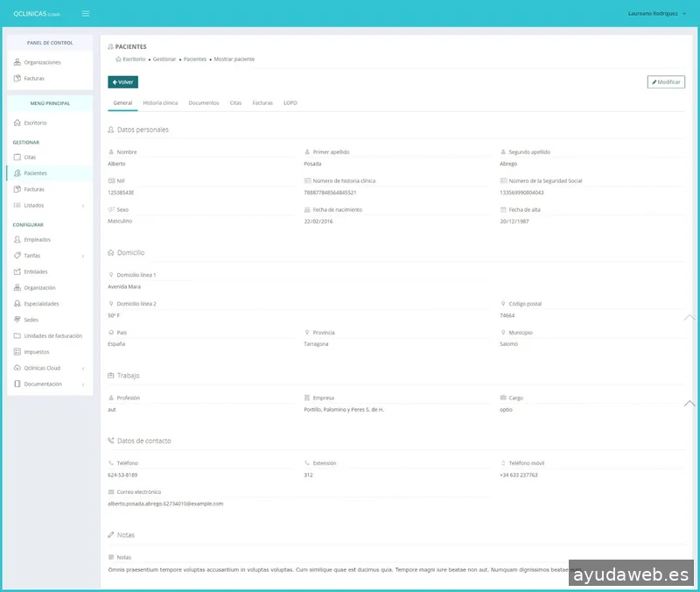The image size is (700, 592).
Task: Click the NIF value 12538543E
Action: tap(121, 193)
